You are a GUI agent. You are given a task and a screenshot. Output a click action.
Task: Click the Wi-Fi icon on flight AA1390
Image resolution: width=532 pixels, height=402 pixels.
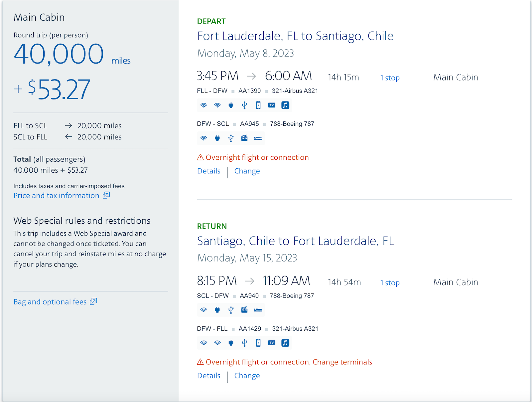point(203,105)
